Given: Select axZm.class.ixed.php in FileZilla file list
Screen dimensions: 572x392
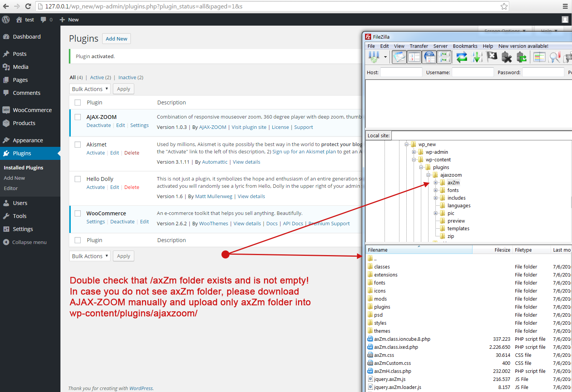Looking at the screenshot, I should click(x=396, y=347).
